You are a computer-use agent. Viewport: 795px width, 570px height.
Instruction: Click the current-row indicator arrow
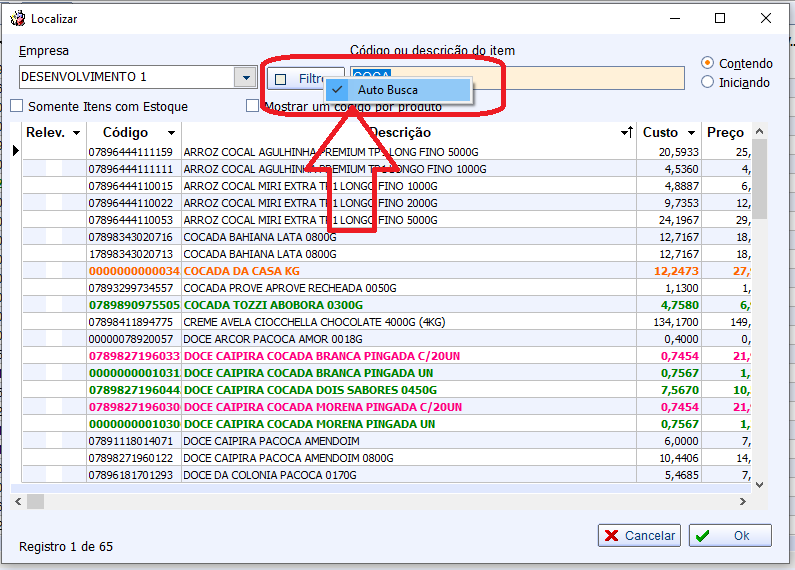pos(15,151)
